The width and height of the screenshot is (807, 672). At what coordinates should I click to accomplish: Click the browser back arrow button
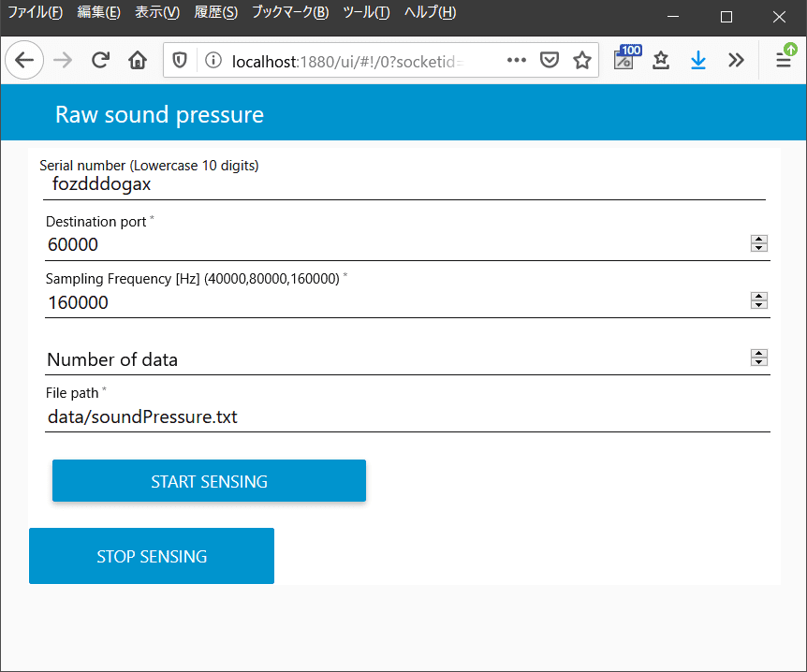[24, 61]
